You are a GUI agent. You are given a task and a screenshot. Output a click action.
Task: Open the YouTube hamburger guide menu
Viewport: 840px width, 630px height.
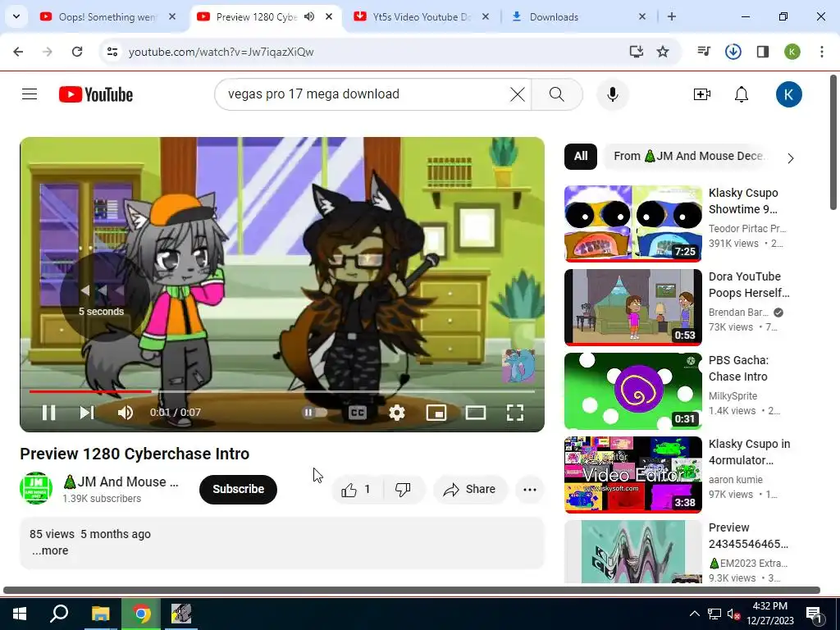point(30,94)
